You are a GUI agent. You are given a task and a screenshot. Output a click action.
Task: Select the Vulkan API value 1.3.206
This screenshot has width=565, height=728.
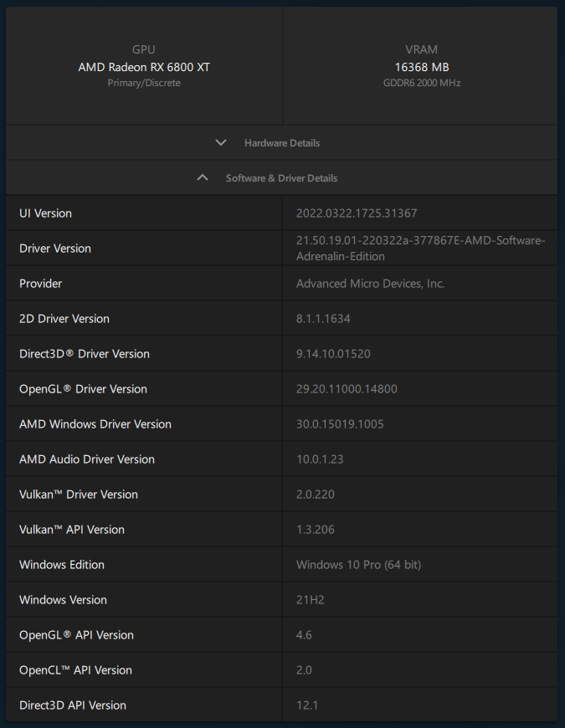316,530
